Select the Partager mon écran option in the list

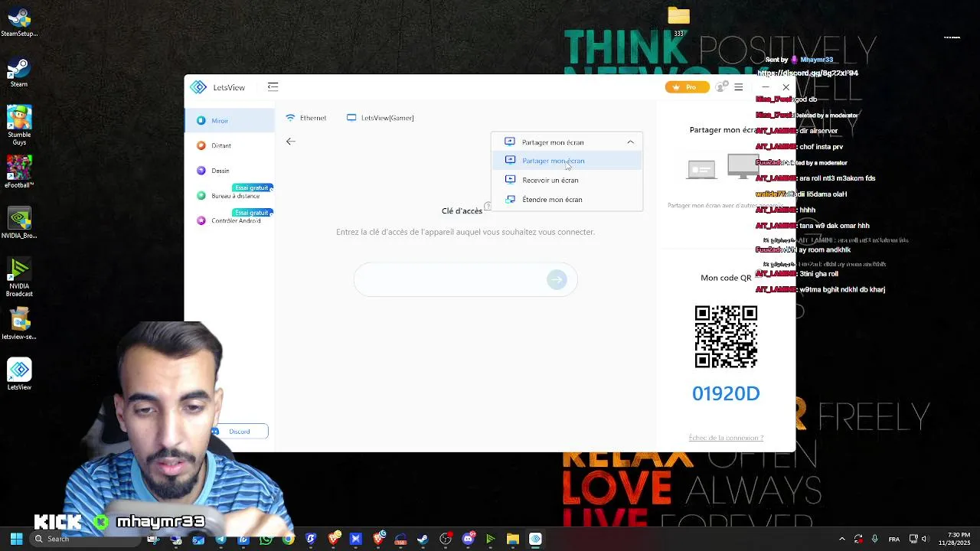point(567,161)
